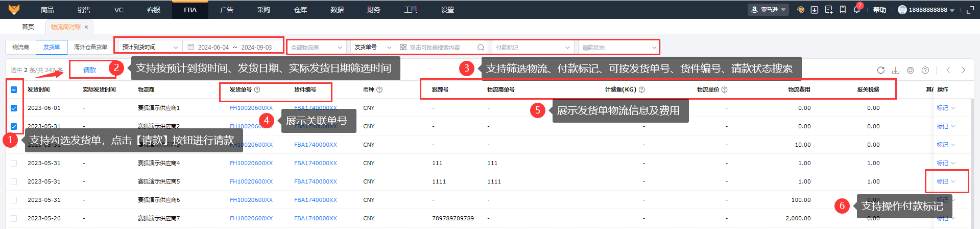The height and width of the screenshot is (229, 980).
Task: Open 标记 dropdown in 2023-06-01 row
Action: pyautogui.click(x=945, y=108)
